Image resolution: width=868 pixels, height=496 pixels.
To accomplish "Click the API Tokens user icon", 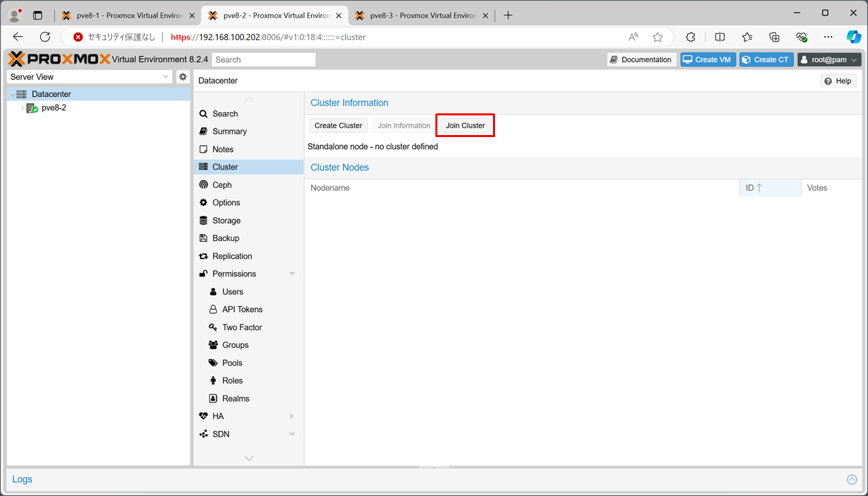I will (x=213, y=309).
